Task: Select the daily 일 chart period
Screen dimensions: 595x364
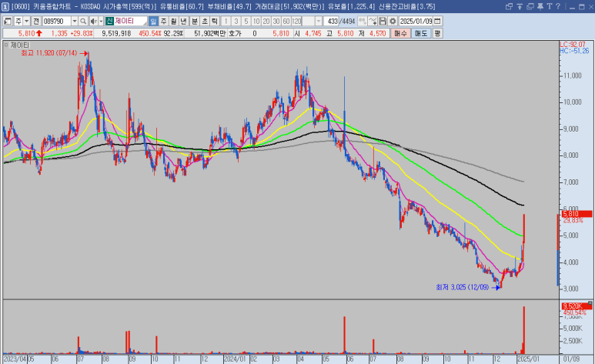Action: coord(153,22)
